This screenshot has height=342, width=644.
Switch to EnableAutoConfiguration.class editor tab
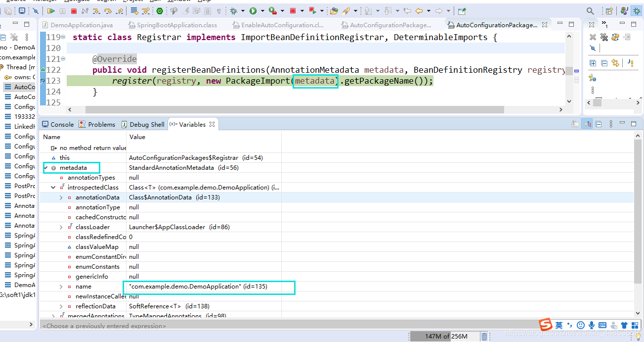tap(278, 25)
